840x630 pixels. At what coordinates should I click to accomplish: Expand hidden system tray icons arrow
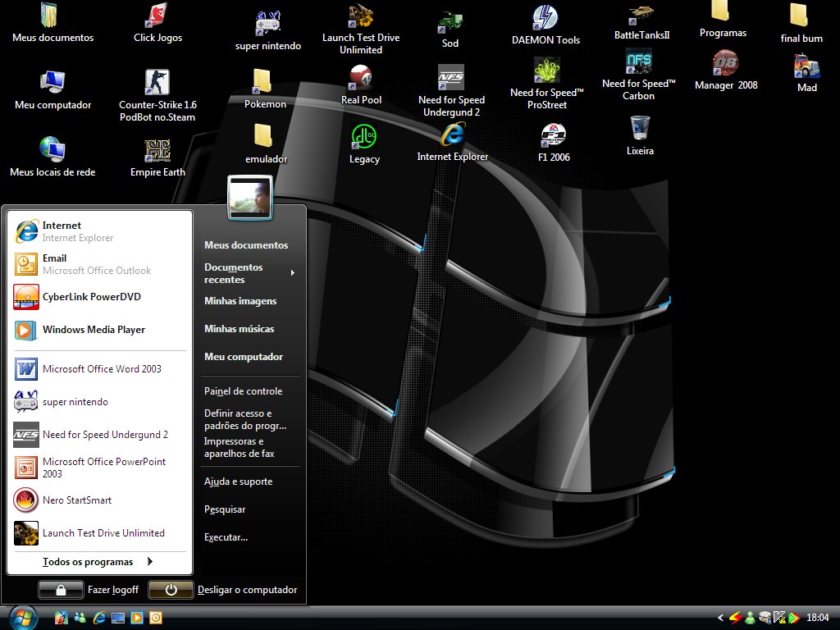pos(720,618)
